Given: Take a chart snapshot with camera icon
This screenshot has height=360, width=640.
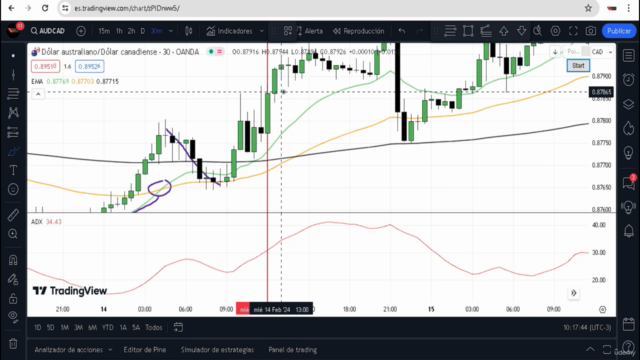Looking at the screenshot, I should pyautogui.click(x=591, y=31).
